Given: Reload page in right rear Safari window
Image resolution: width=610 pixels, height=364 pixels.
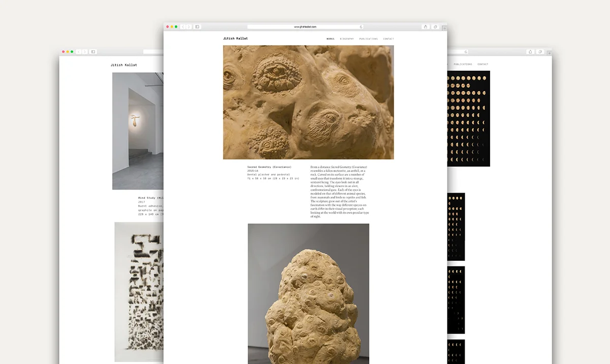Looking at the screenshot, I should click(465, 51).
